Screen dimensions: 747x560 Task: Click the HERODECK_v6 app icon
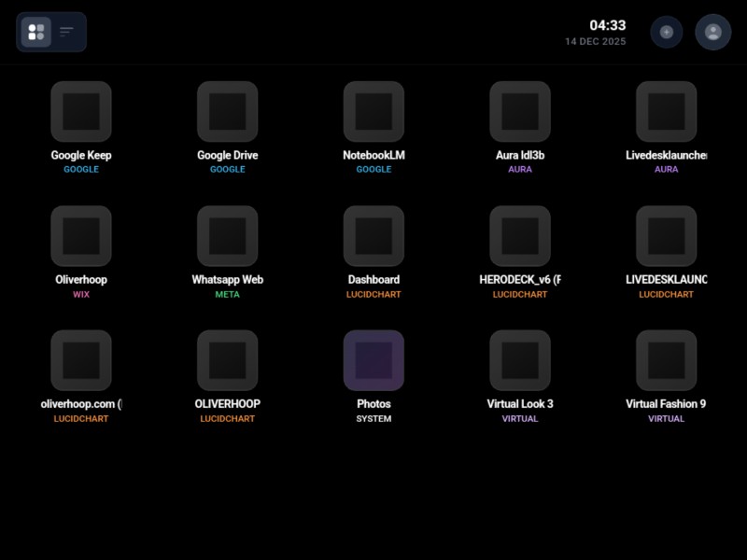520,236
